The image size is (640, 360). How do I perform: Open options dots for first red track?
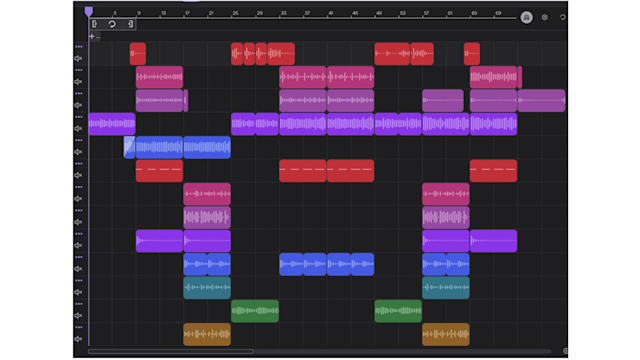point(79,47)
